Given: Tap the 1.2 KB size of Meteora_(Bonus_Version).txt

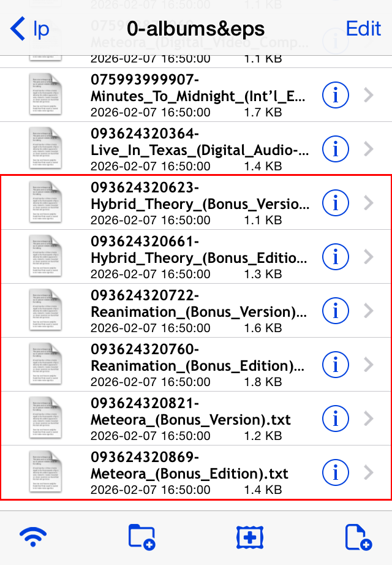Looking at the screenshot, I should (263, 436).
